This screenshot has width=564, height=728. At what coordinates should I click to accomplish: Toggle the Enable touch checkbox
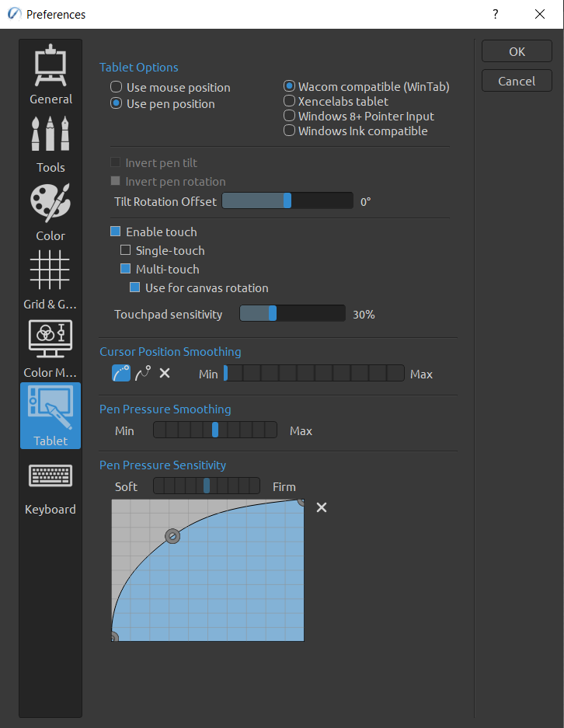116,232
